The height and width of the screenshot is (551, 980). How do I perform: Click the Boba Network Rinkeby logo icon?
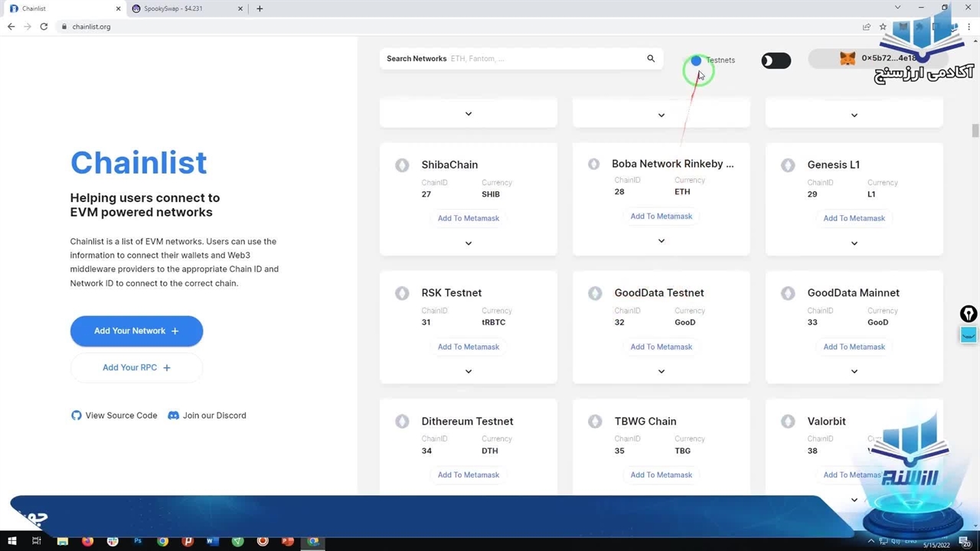pos(593,164)
